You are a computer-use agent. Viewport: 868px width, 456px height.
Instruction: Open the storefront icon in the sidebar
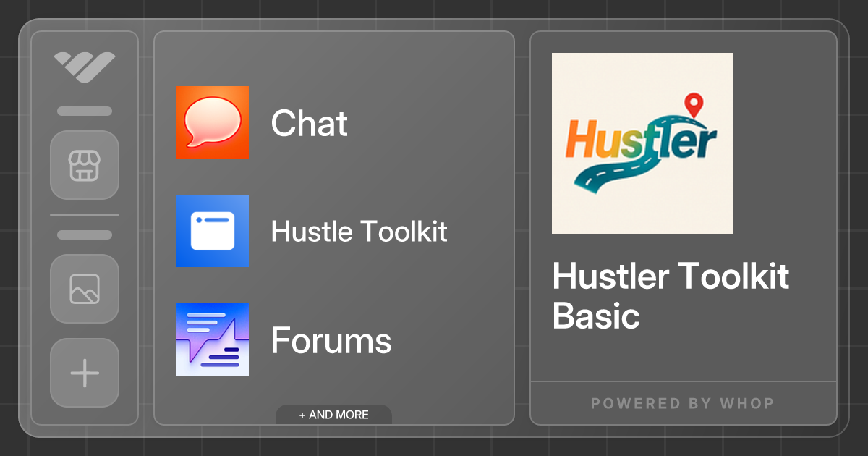click(x=84, y=165)
